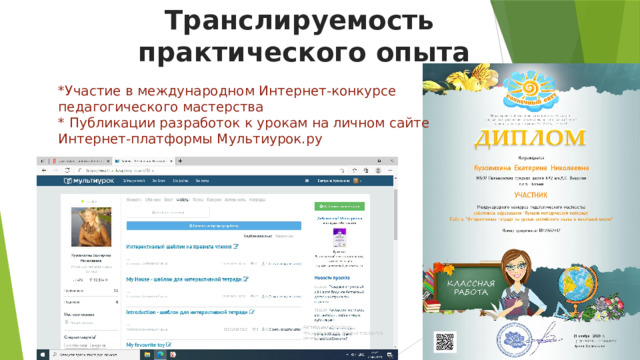Edit the Introduction entry via pencil icon
The width and height of the screenshot is (640, 360).
pyautogui.click(x=252, y=312)
